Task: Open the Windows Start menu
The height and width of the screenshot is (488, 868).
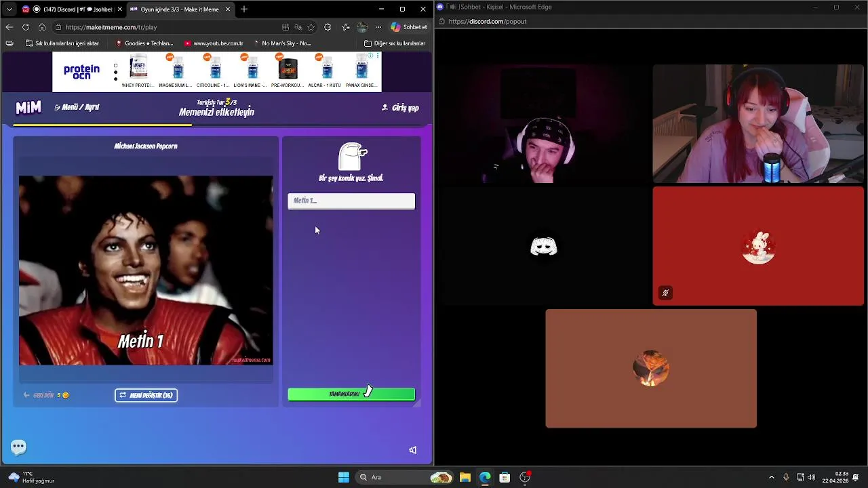Action: 344,477
